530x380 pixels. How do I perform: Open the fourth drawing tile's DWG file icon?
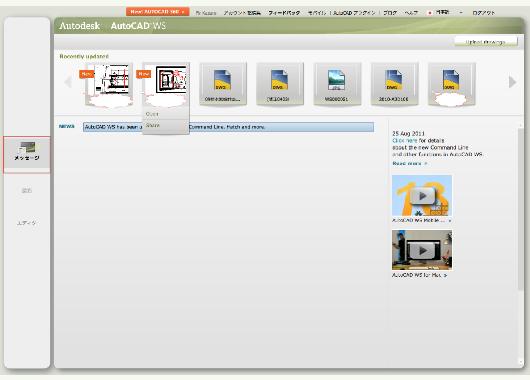(x=280, y=80)
